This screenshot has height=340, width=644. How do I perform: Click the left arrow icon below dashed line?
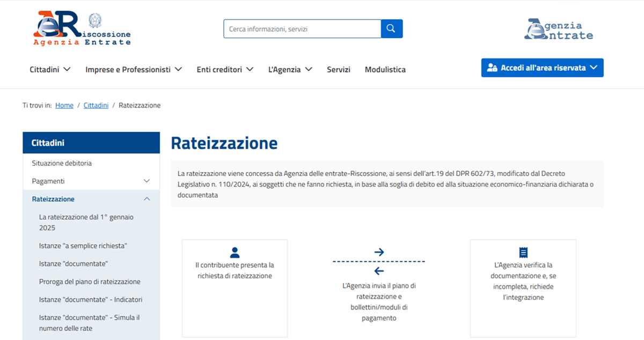tap(379, 271)
